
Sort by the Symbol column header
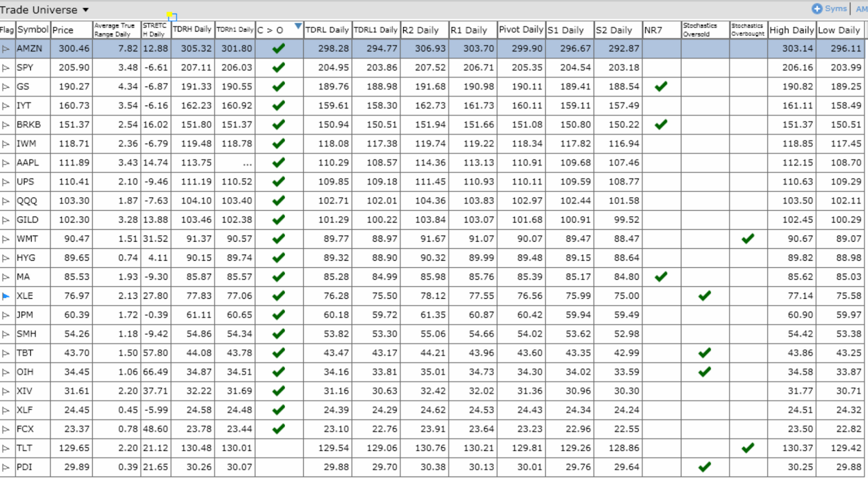point(33,30)
